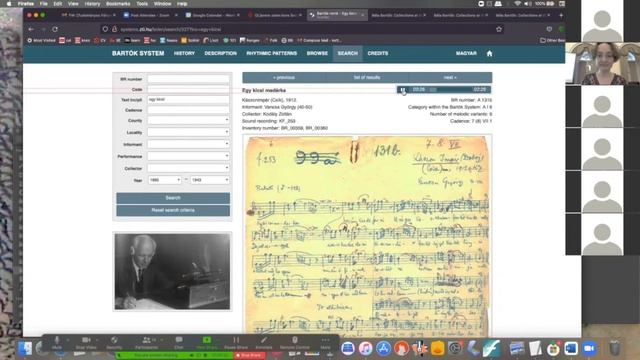Bookmark this page with the star icon

(499, 29)
